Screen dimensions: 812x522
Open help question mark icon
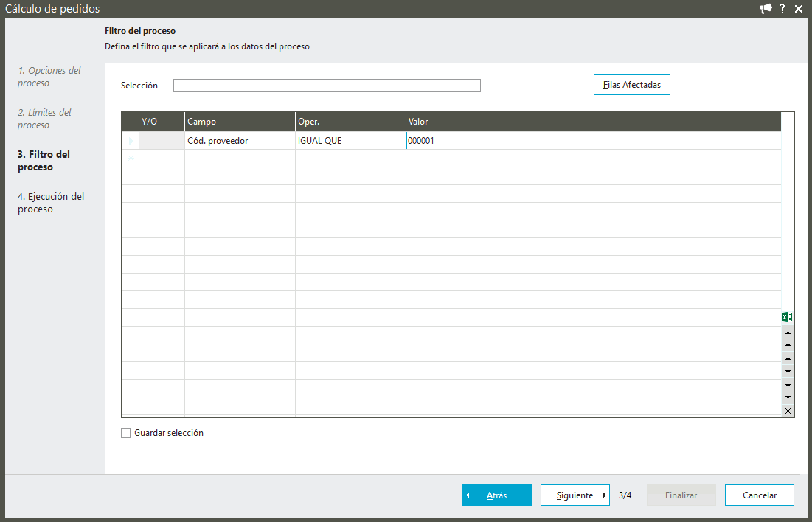click(782, 9)
